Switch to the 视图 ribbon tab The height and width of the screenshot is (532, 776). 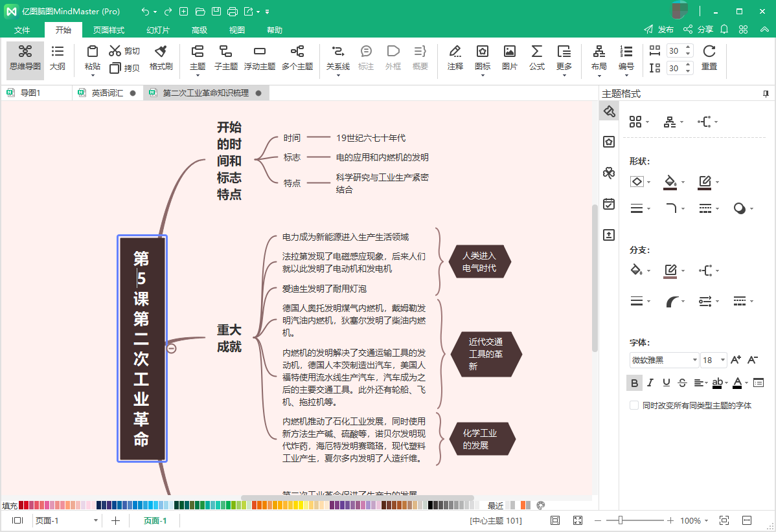point(236,30)
